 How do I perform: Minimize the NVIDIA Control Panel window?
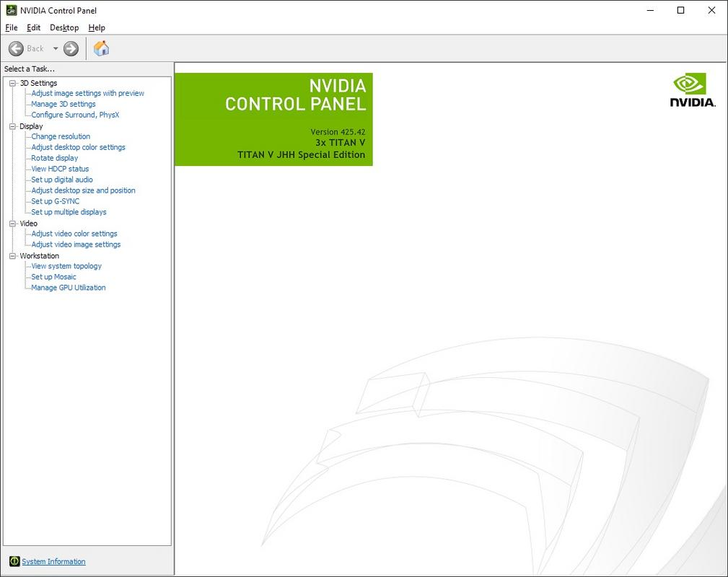(651, 10)
